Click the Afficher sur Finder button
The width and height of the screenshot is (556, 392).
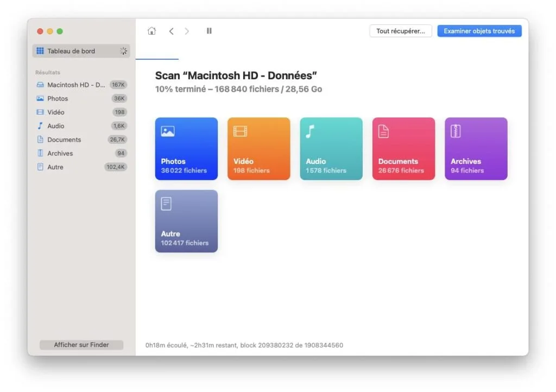(x=81, y=345)
